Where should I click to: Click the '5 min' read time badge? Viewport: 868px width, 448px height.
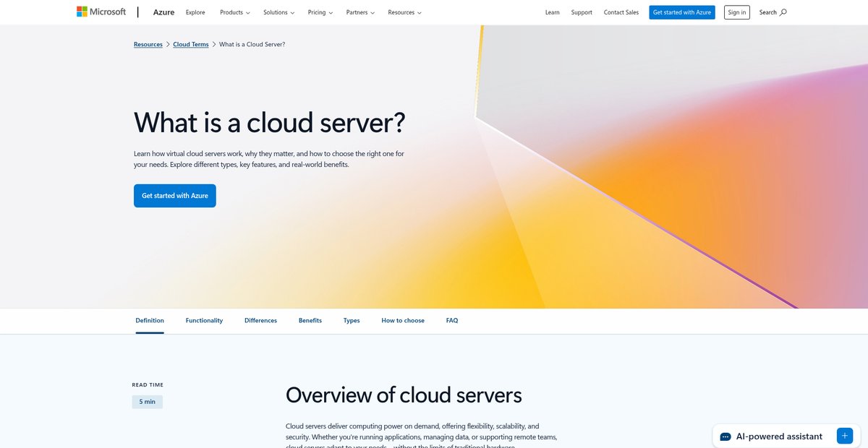point(148,402)
